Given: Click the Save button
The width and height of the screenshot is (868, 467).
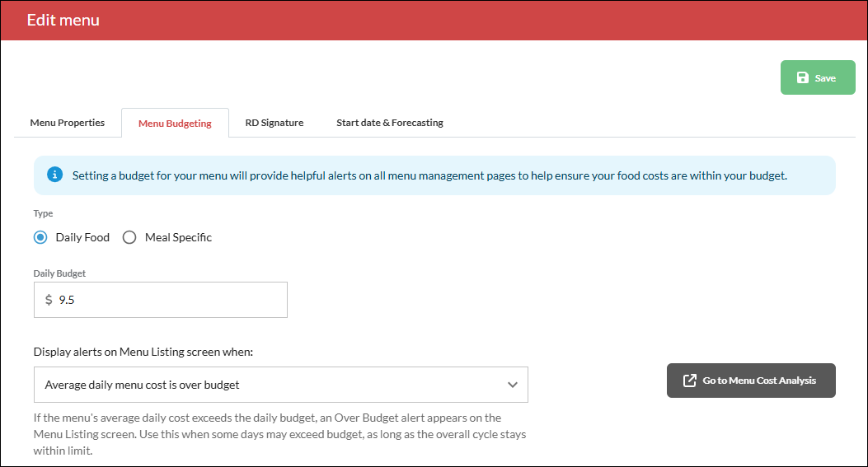Looking at the screenshot, I should (818, 77).
